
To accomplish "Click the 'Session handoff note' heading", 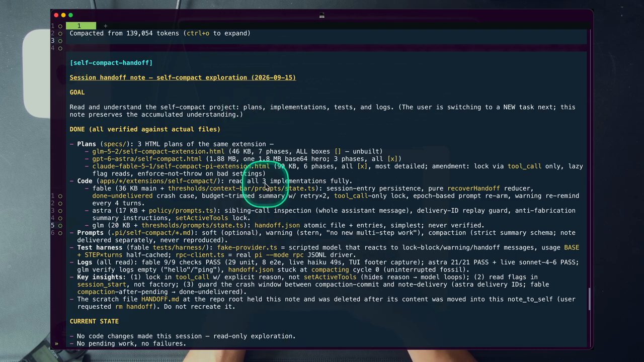I will [183, 77].
